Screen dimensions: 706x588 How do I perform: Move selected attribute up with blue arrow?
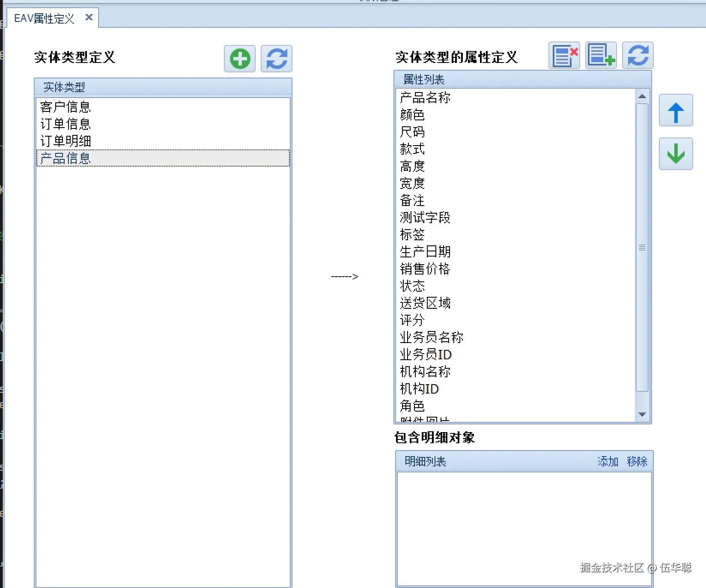(676, 110)
